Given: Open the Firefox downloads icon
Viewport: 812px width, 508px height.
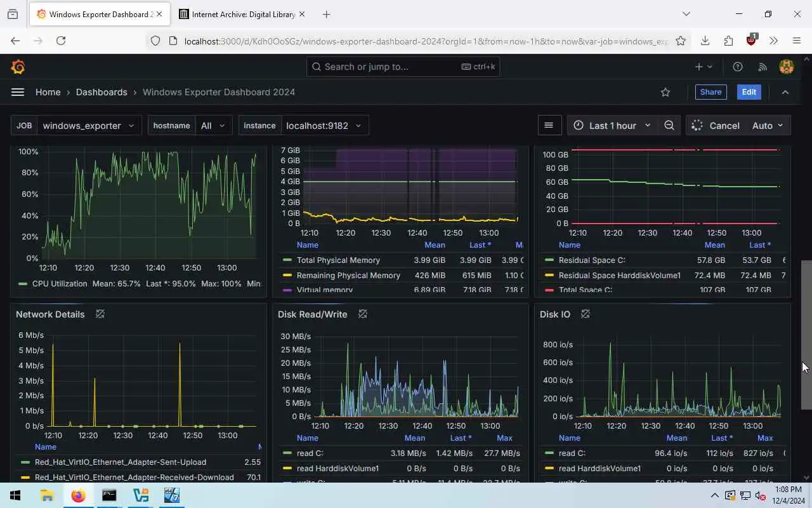Looking at the screenshot, I should coord(705,41).
